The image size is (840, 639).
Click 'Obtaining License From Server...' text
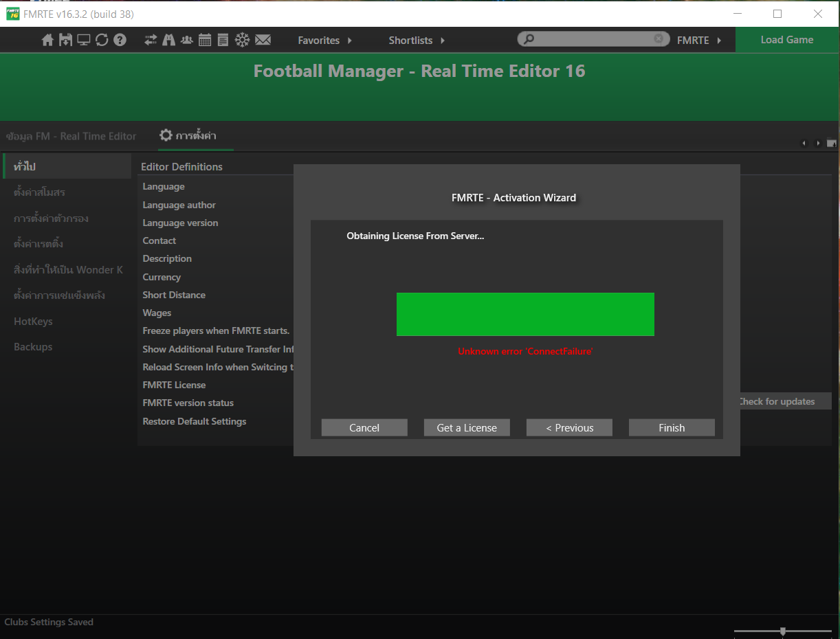[415, 236]
